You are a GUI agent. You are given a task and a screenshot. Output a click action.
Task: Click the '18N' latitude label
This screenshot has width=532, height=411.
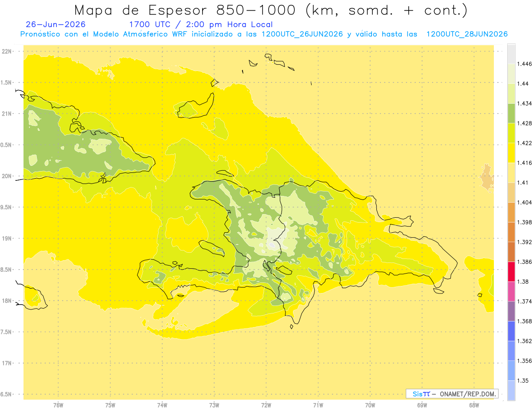pyautogui.click(x=7, y=301)
